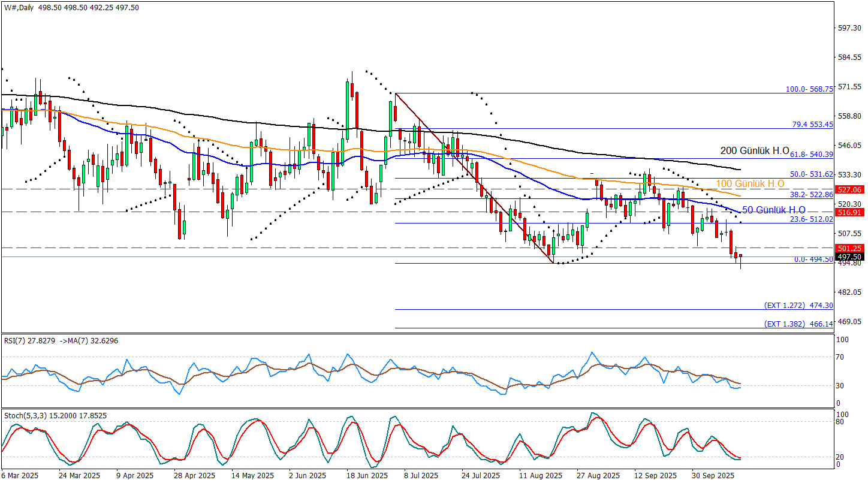Screen dimensions: 868x483
Task: Click the 23.6- 512.02 Fibonacci label
Action: [x=809, y=219]
